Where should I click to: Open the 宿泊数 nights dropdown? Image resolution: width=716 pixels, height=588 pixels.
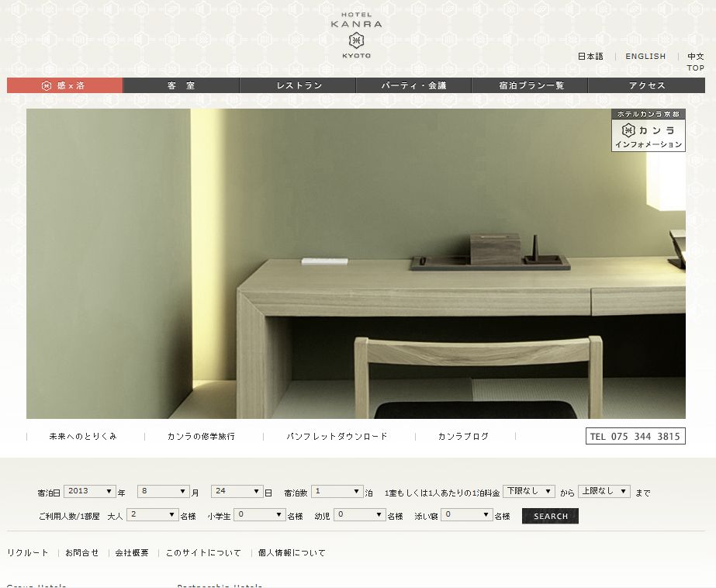pyautogui.click(x=337, y=491)
